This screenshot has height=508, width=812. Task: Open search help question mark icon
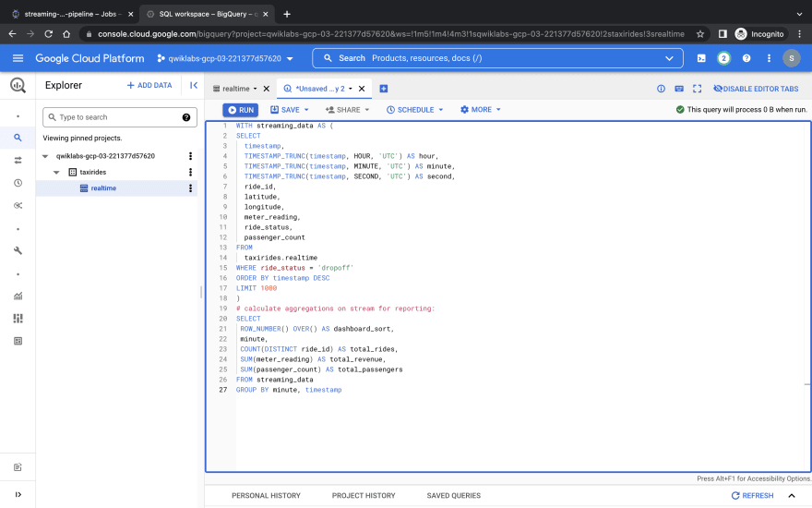coord(186,117)
